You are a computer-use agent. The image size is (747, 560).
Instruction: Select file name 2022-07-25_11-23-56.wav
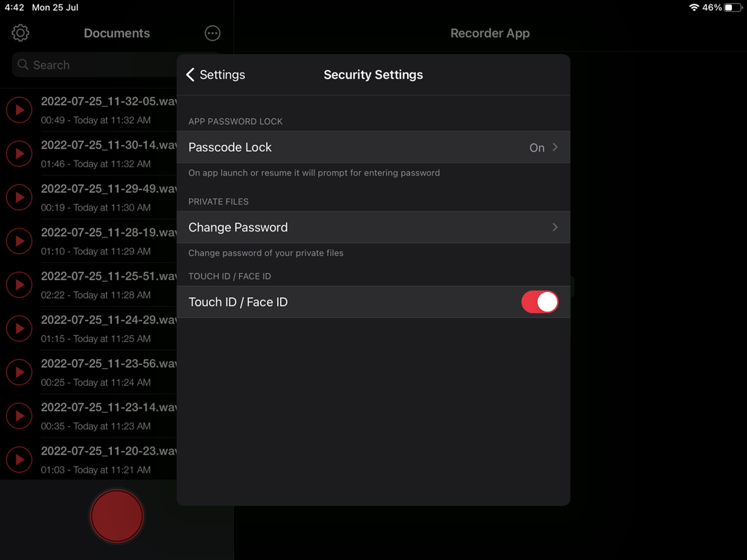click(108, 364)
